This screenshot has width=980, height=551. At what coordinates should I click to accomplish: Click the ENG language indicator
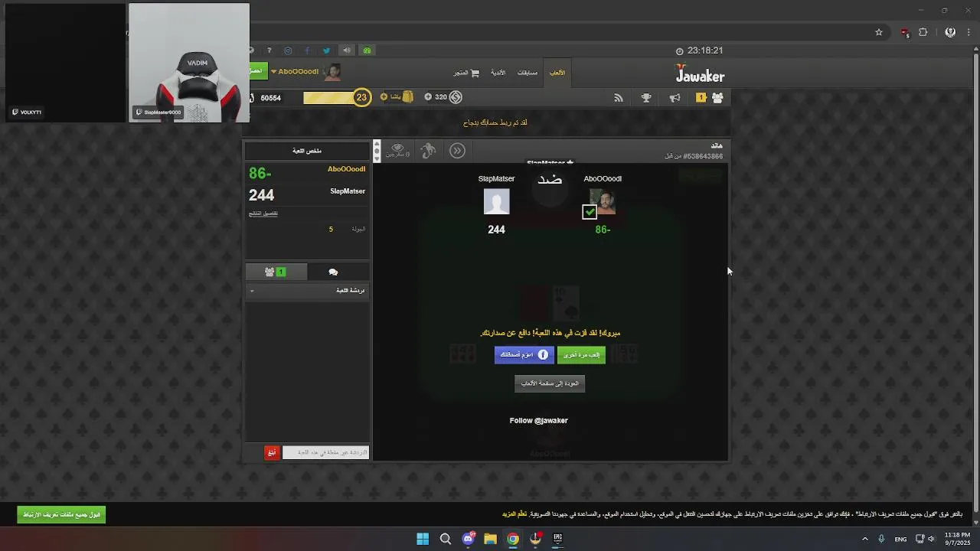(900, 540)
